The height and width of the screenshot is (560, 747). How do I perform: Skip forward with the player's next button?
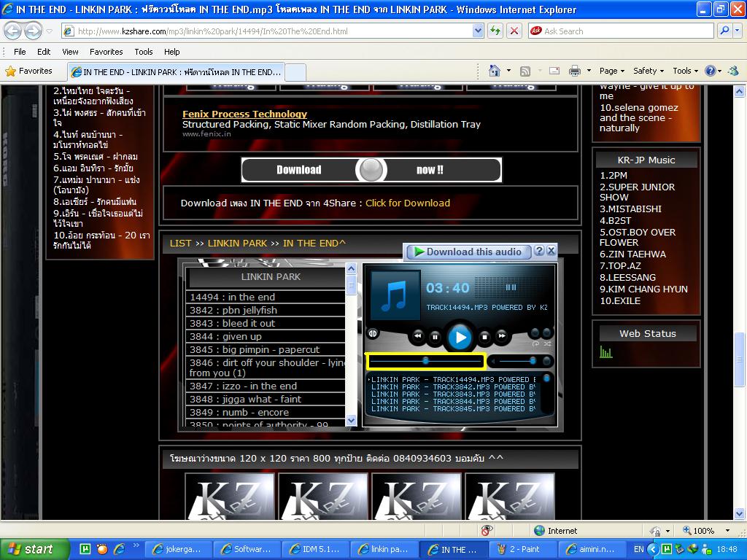(502, 336)
